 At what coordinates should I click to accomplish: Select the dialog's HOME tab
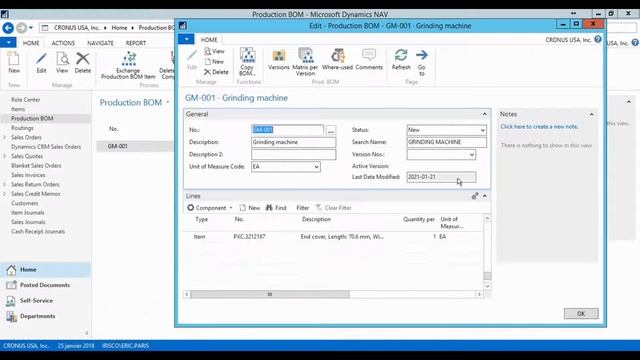(x=209, y=40)
